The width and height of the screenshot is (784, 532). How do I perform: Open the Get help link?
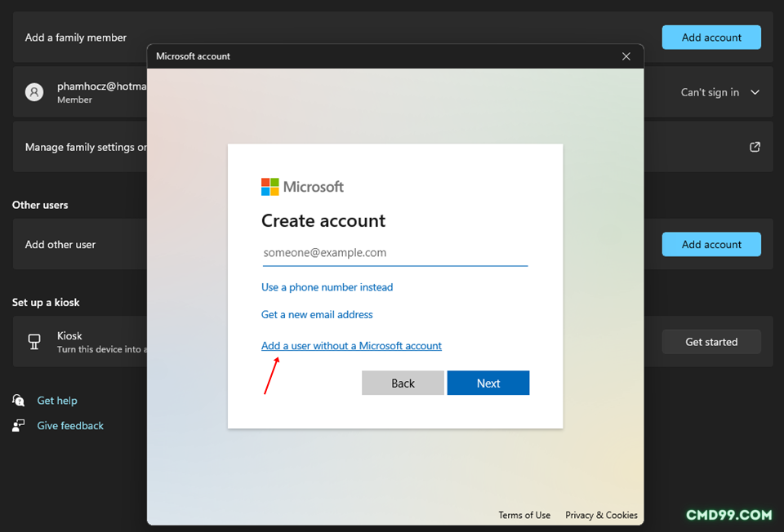57,401
